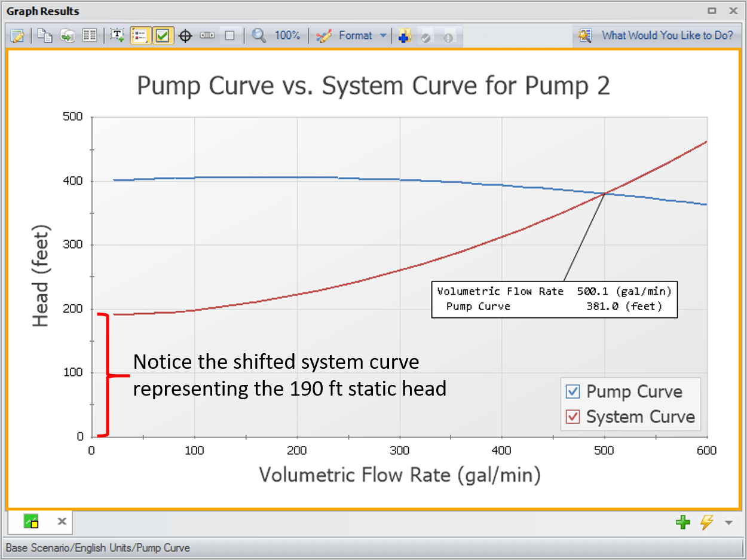
Task: Toggle the green checkmark toolbar button
Action: click(162, 36)
